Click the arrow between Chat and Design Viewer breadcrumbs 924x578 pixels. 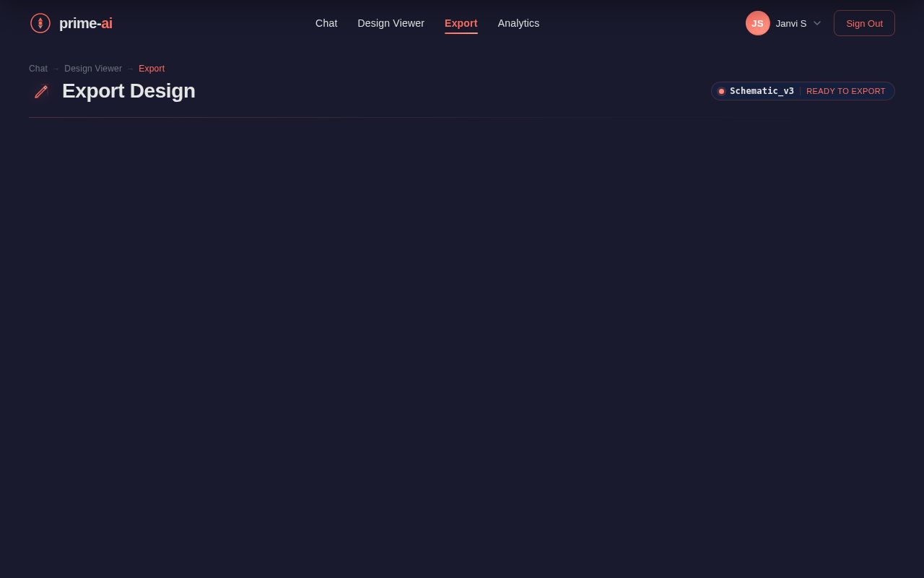(x=55, y=69)
